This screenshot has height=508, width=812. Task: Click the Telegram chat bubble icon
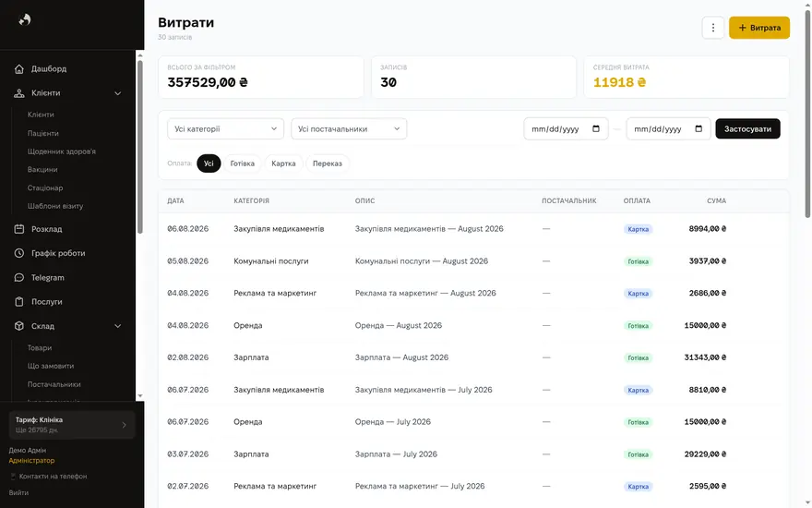[x=19, y=278]
